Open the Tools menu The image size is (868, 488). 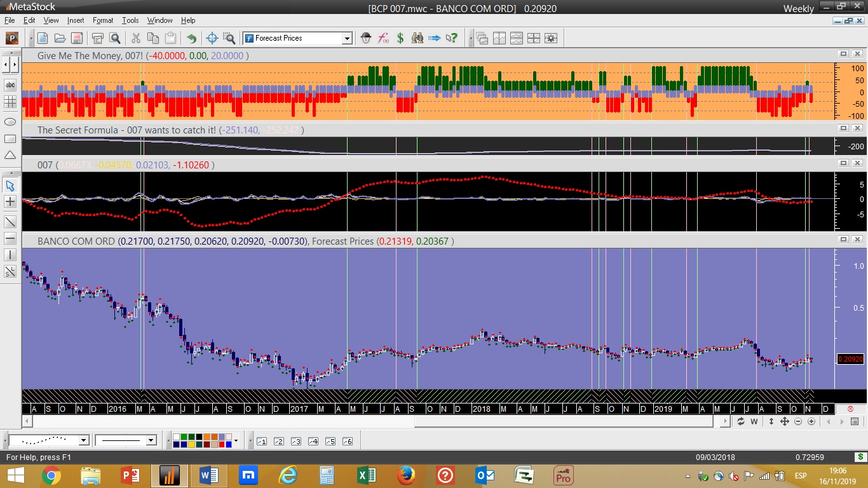pos(130,20)
